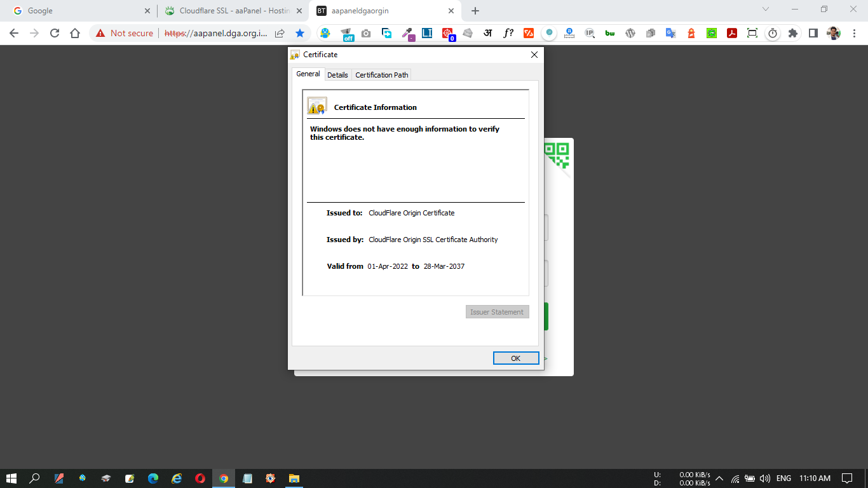The width and height of the screenshot is (868, 488).
Task: Share this page from the address bar
Action: click(x=280, y=33)
